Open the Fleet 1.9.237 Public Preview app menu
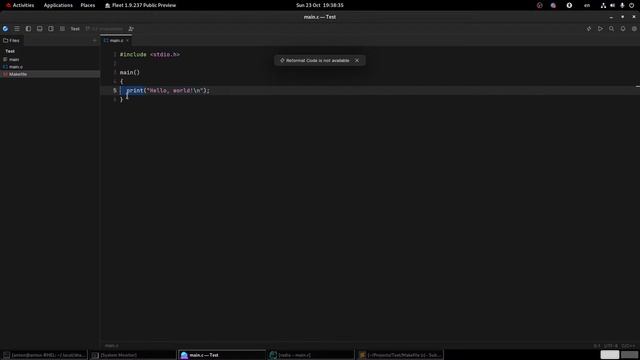640x360 pixels. [x=140, y=5]
